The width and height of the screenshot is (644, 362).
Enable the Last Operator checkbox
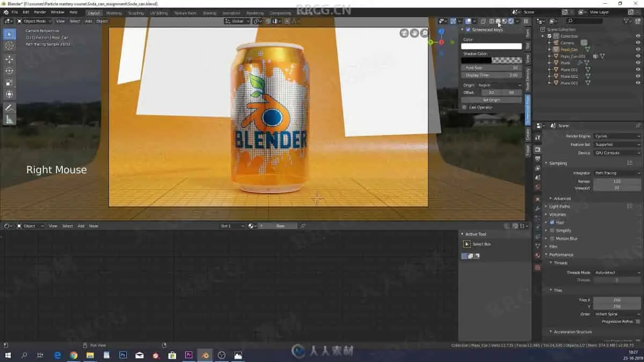tap(464, 107)
